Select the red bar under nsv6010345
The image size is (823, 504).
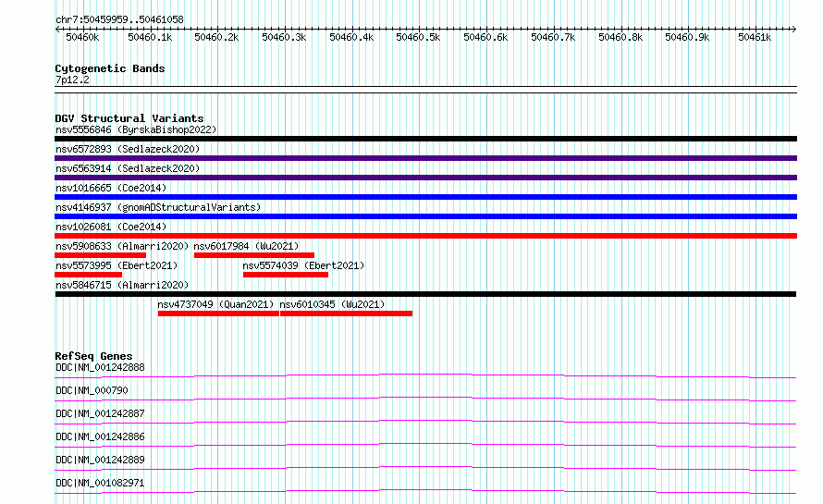(x=347, y=313)
